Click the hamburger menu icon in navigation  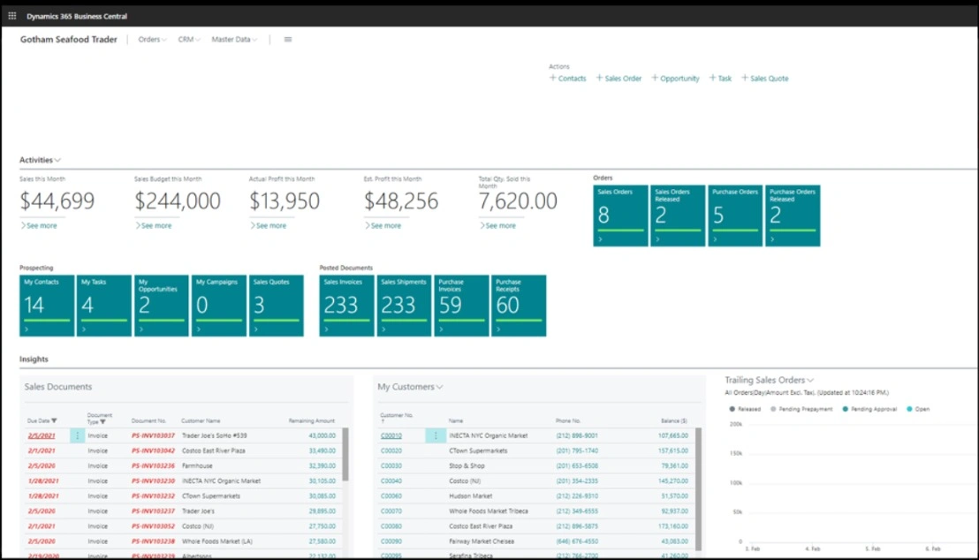click(x=288, y=40)
